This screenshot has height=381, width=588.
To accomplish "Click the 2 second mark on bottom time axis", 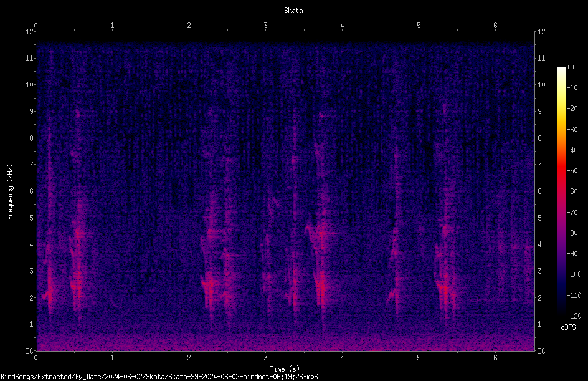I will 189,358.
